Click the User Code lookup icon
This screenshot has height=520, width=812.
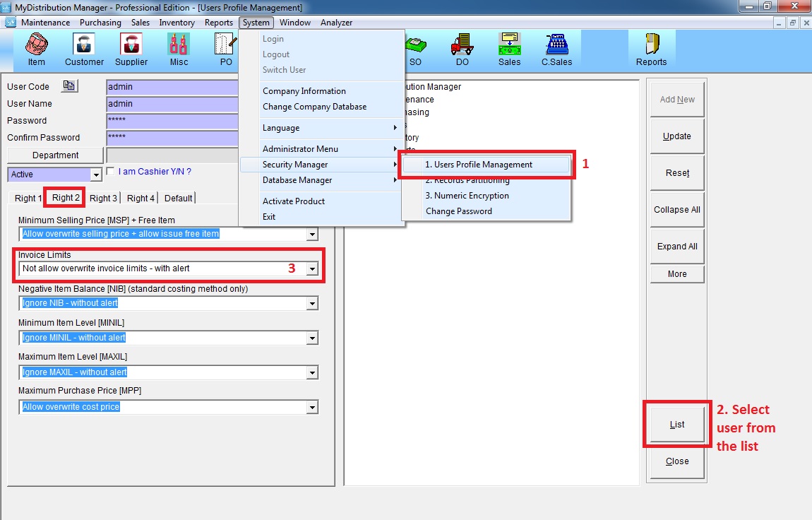[68, 86]
